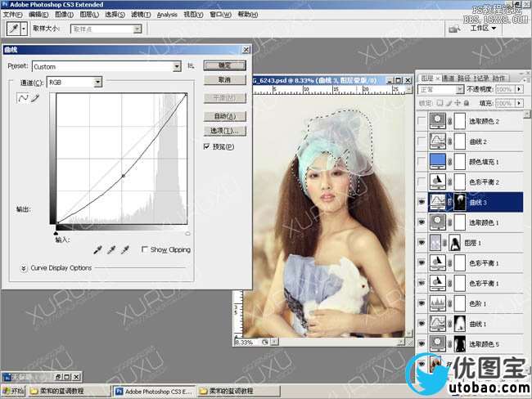Click 曲线 2 adjustment layer icon
532x399 pixels.
tap(437, 141)
